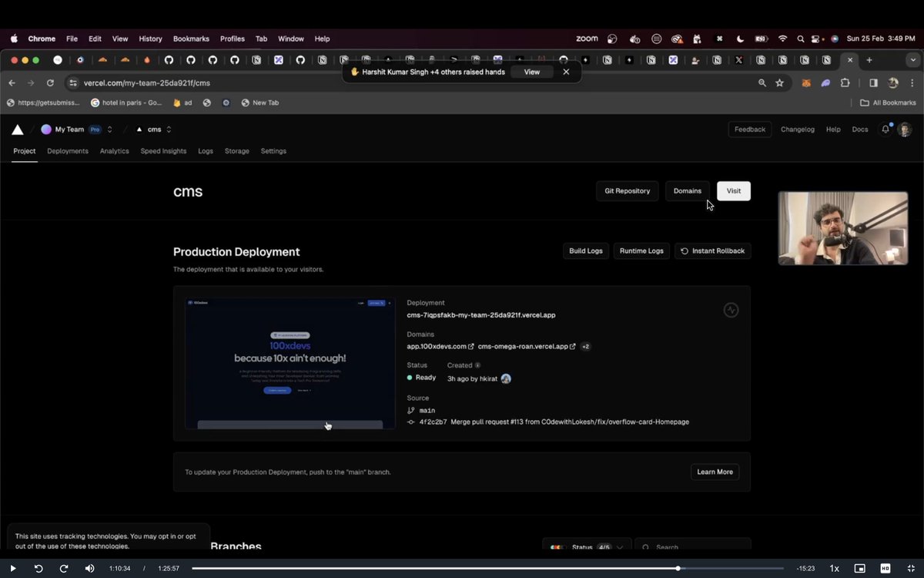Open the Chrome History menu
The width and height of the screenshot is (924, 578).
tap(150, 39)
